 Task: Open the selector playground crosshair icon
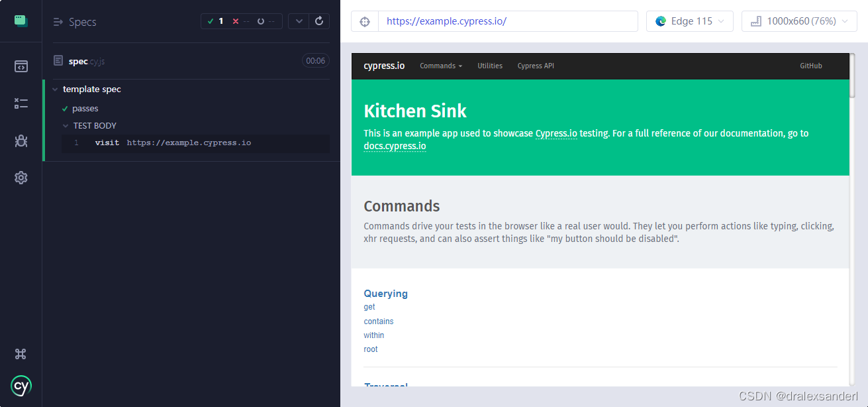pyautogui.click(x=365, y=21)
